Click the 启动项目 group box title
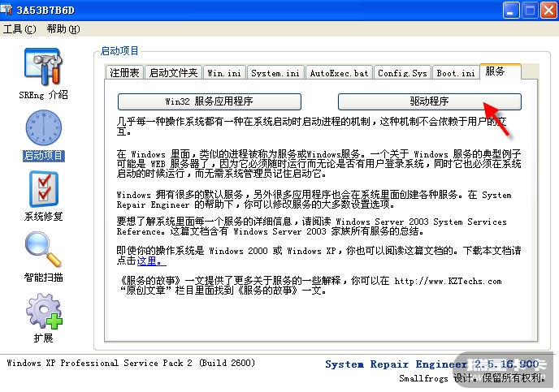559x392 pixels. (x=119, y=51)
